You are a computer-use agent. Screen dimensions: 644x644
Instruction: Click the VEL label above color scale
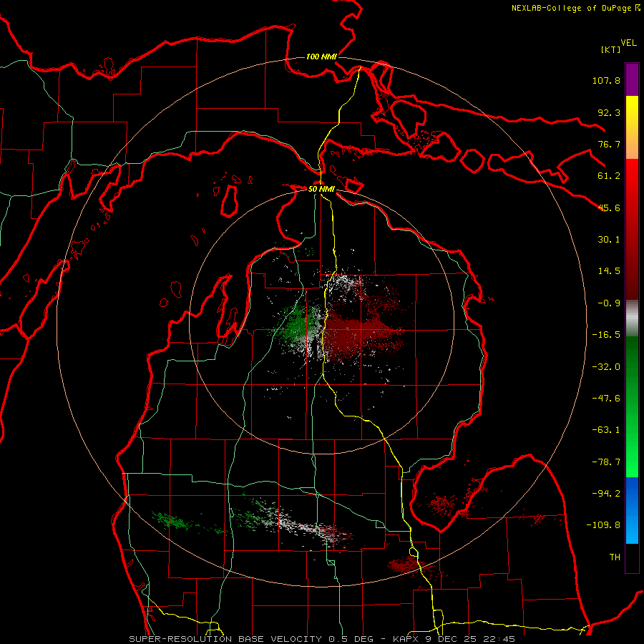click(628, 43)
